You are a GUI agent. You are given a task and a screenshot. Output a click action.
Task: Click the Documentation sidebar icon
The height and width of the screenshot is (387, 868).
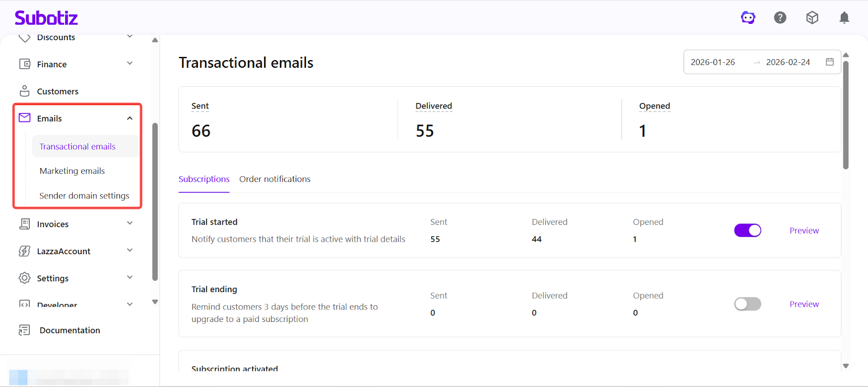pyautogui.click(x=24, y=330)
